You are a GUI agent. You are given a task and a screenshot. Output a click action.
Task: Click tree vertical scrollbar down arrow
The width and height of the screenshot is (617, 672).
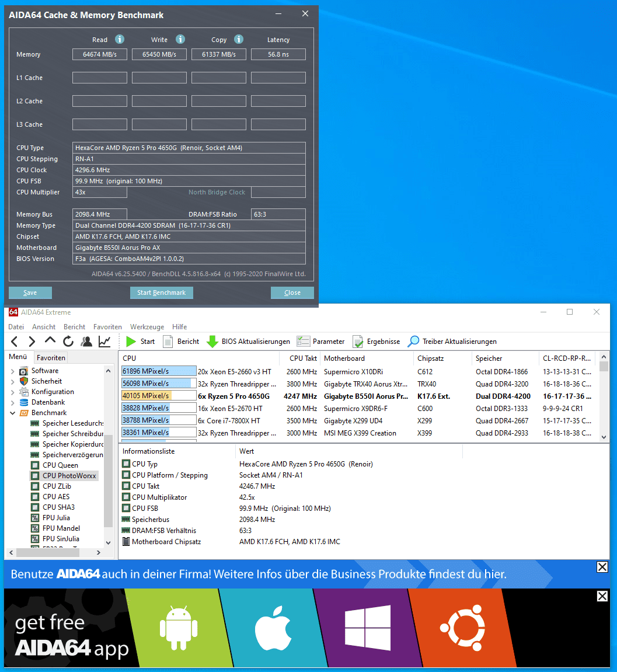tap(109, 542)
